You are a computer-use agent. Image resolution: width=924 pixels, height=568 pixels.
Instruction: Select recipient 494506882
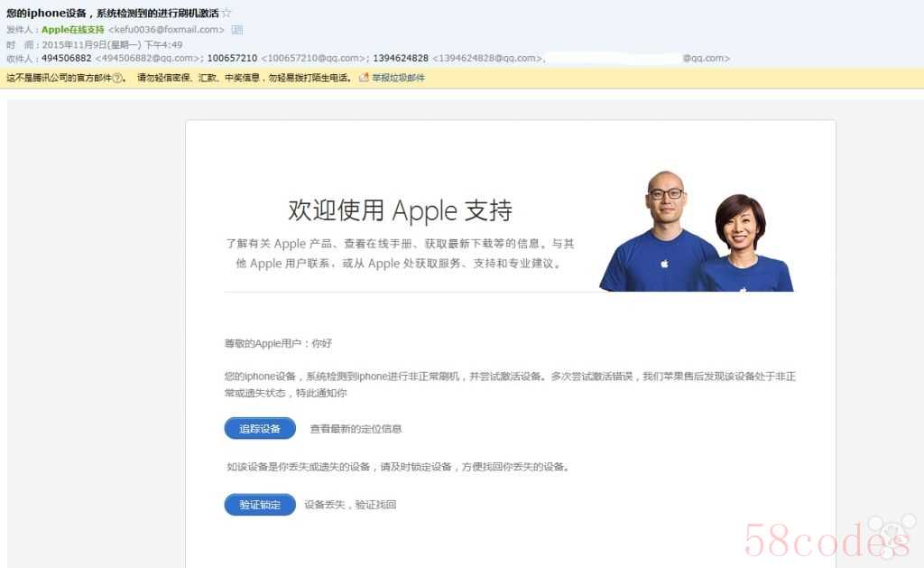pos(67,58)
